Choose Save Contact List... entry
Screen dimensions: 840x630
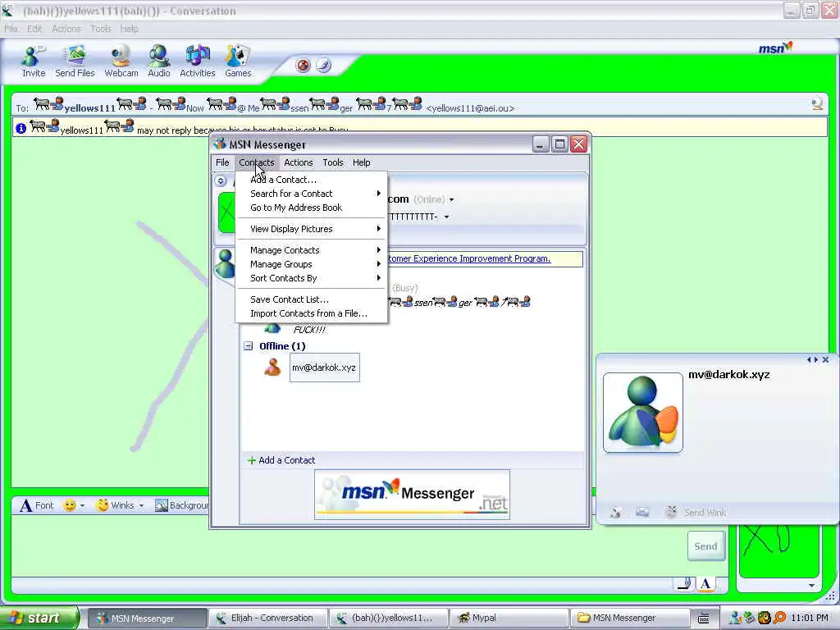tap(311, 299)
